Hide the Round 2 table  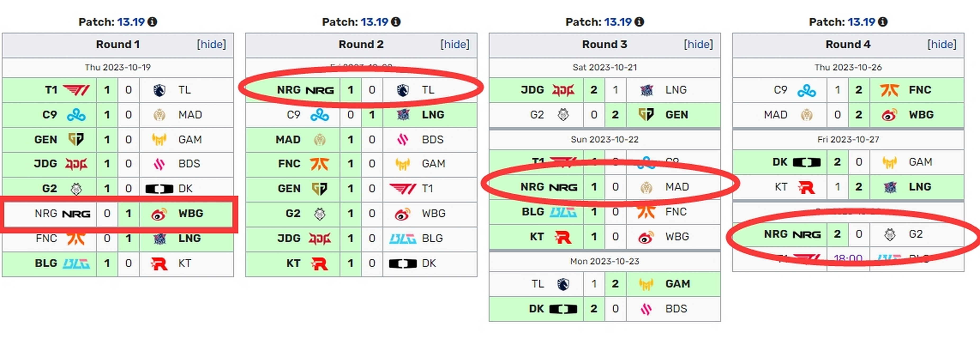[x=455, y=44]
